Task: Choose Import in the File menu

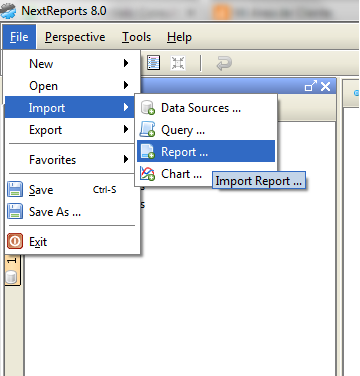Action: [70, 107]
